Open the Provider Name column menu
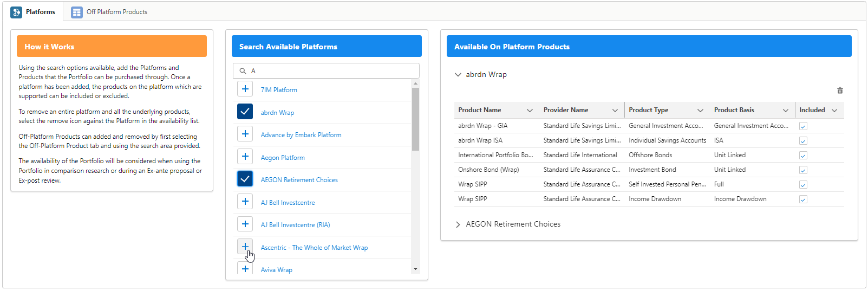The image size is (868, 290). click(x=615, y=111)
